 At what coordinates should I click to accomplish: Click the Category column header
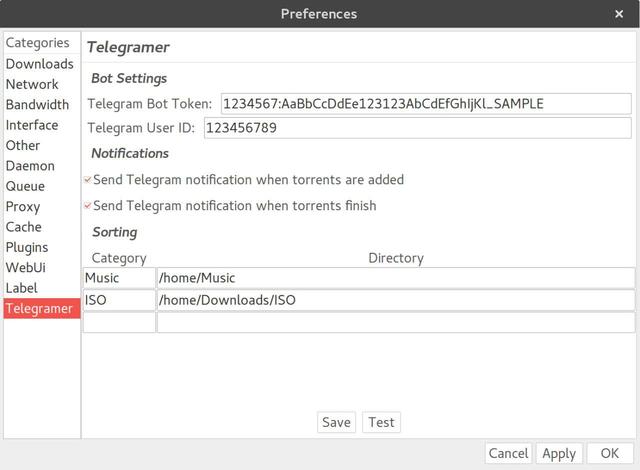(119, 258)
